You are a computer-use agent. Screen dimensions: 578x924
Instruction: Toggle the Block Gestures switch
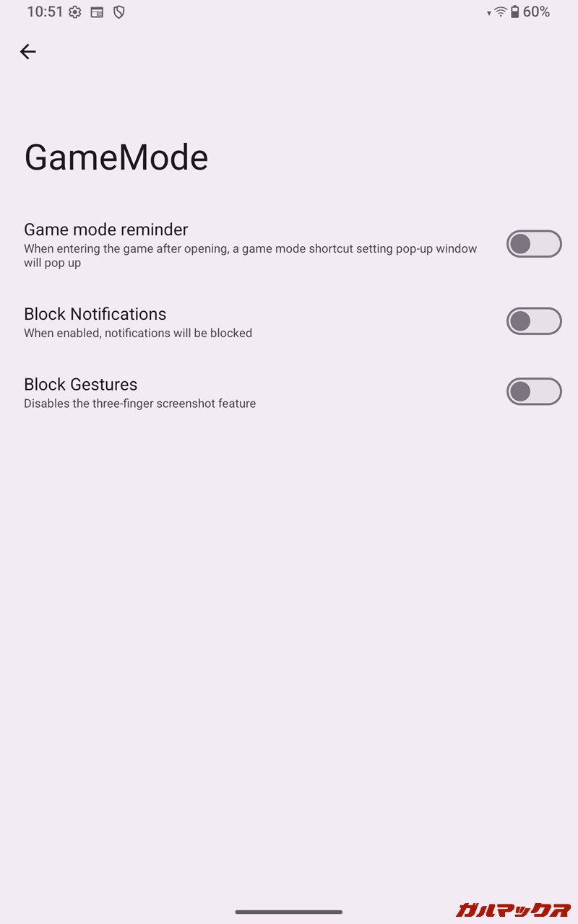pos(533,391)
